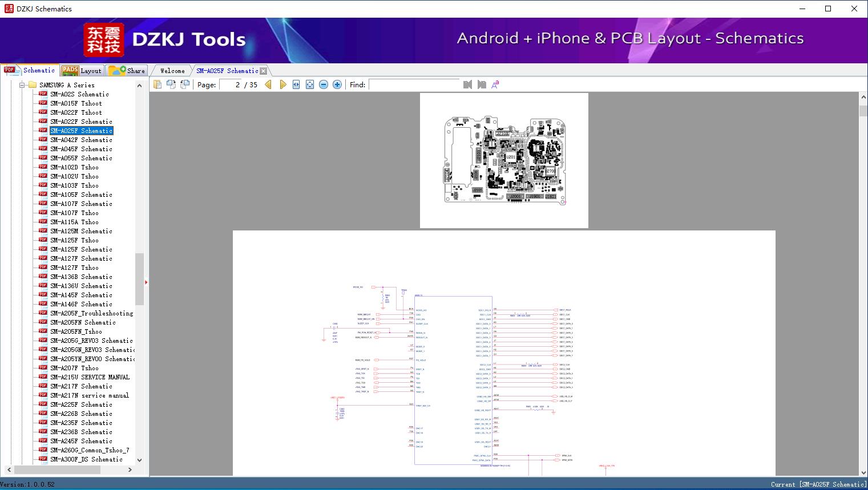The width and height of the screenshot is (868, 490).
Task: Open SM-A103F Tshoo in tree
Action: pyautogui.click(x=74, y=185)
